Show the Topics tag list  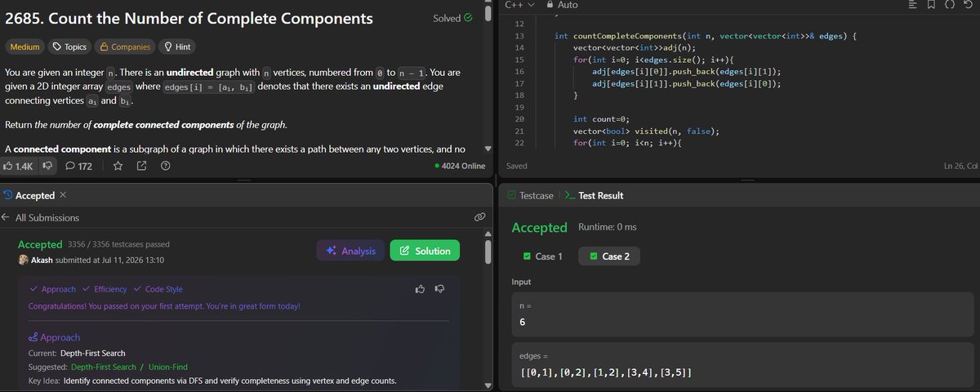point(68,47)
